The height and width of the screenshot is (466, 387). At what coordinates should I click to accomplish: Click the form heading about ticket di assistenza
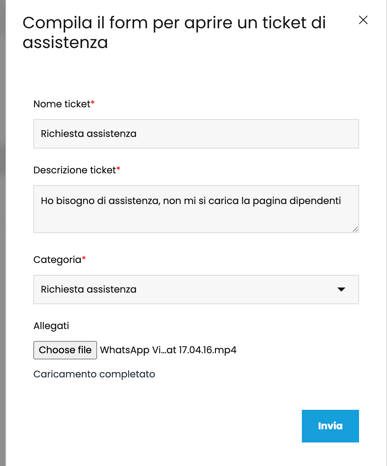click(174, 32)
